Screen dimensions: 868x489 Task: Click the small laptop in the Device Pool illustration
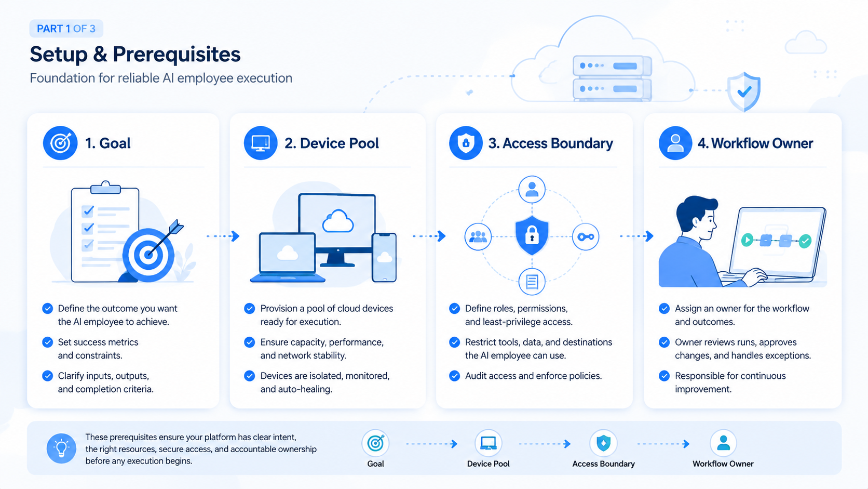pyautogui.click(x=288, y=258)
